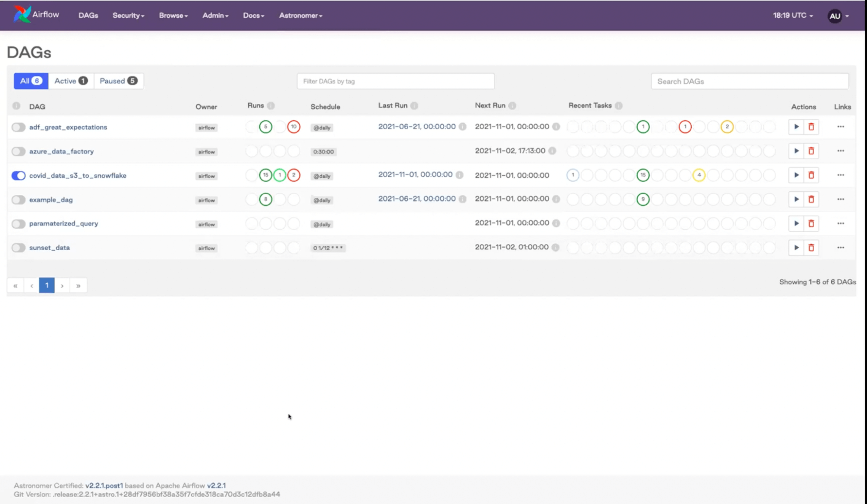Open the 18:19 UTC timezone dropdown
The image size is (867, 504).
point(792,16)
